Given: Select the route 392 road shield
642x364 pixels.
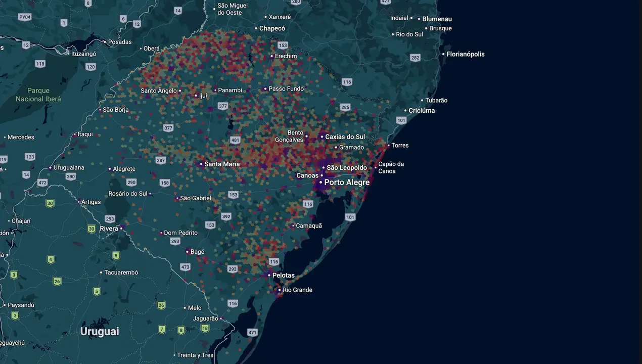Looking at the screenshot, I should pyautogui.click(x=226, y=216).
